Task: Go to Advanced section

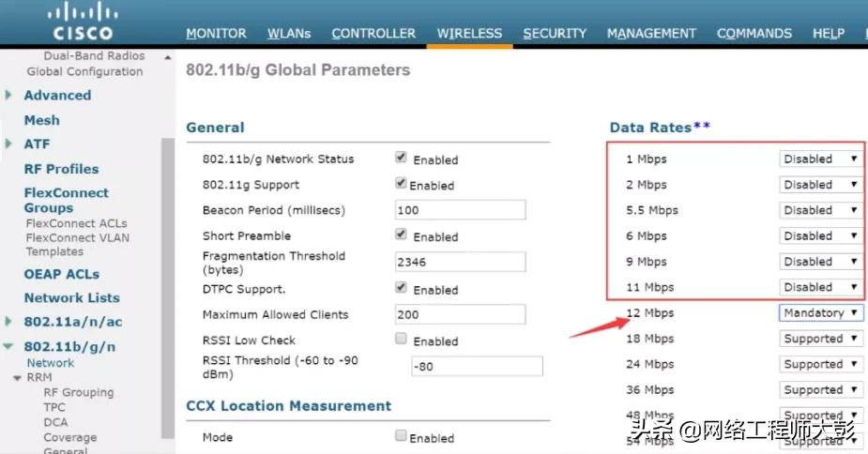Action: pyautogui.click(x=57, y=96)
